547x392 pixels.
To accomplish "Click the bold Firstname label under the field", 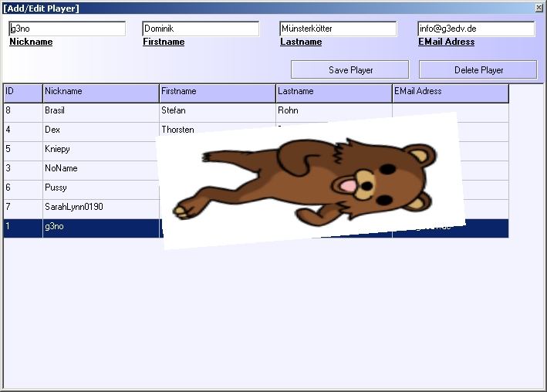I will [x=164, y=42].
